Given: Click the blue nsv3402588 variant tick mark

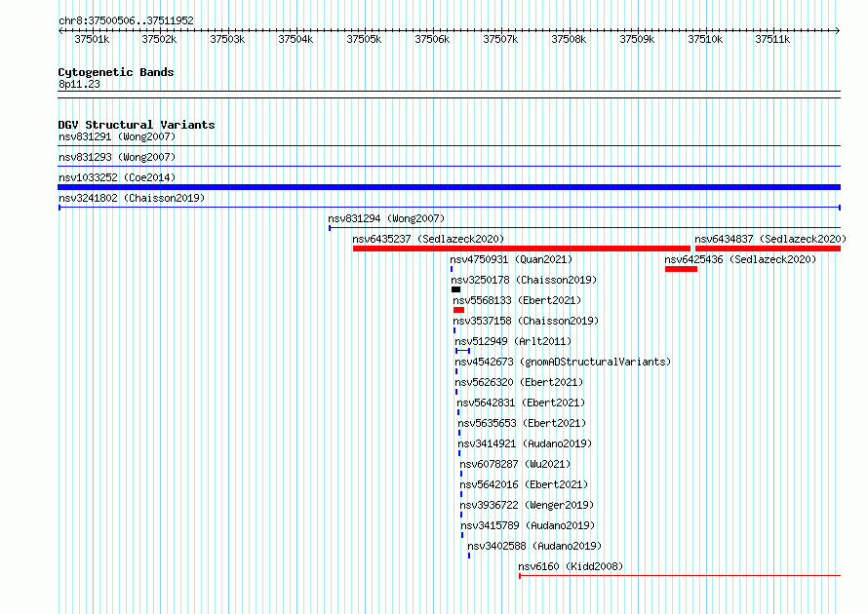Looking at the screenshot, I should 469,556.
